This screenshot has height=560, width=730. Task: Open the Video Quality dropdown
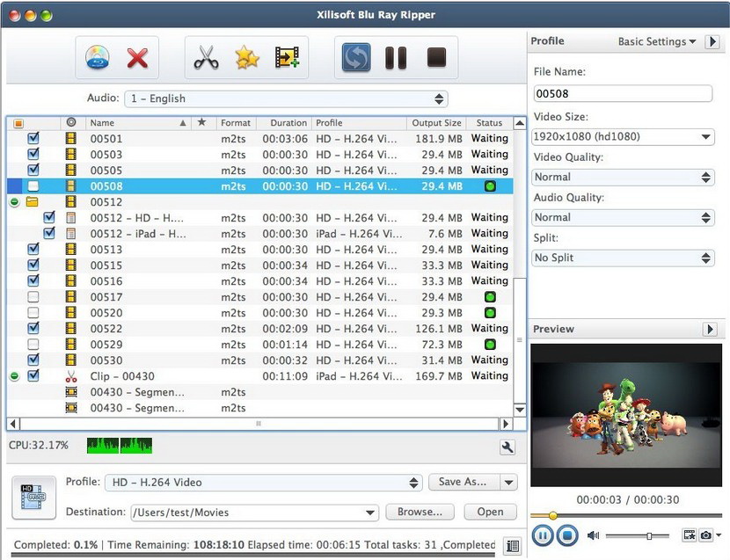click(x=623, y=178)
